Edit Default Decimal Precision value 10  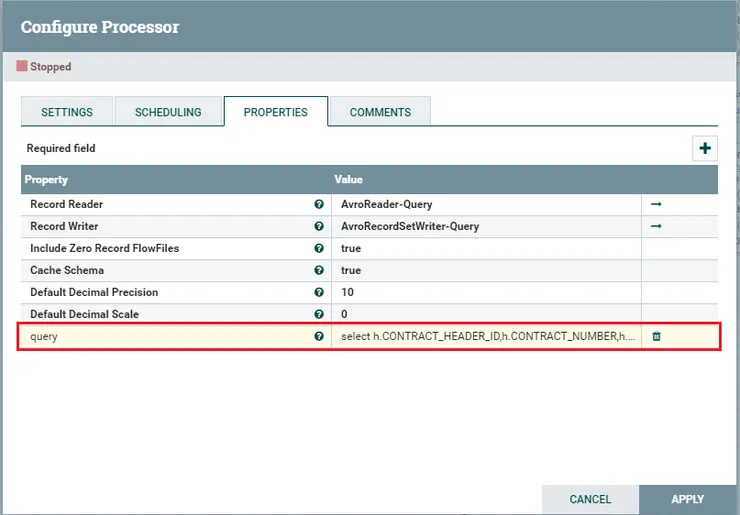pos(486,292)
